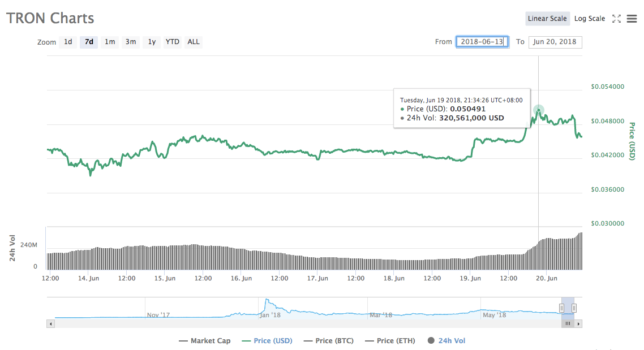Click the 240M volume axis label
Viewport: 644px width, 350px height.
tap(29, 245)
